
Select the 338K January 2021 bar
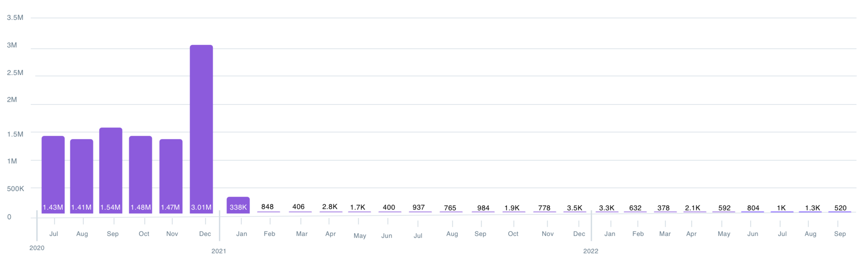tap(238, 205)
